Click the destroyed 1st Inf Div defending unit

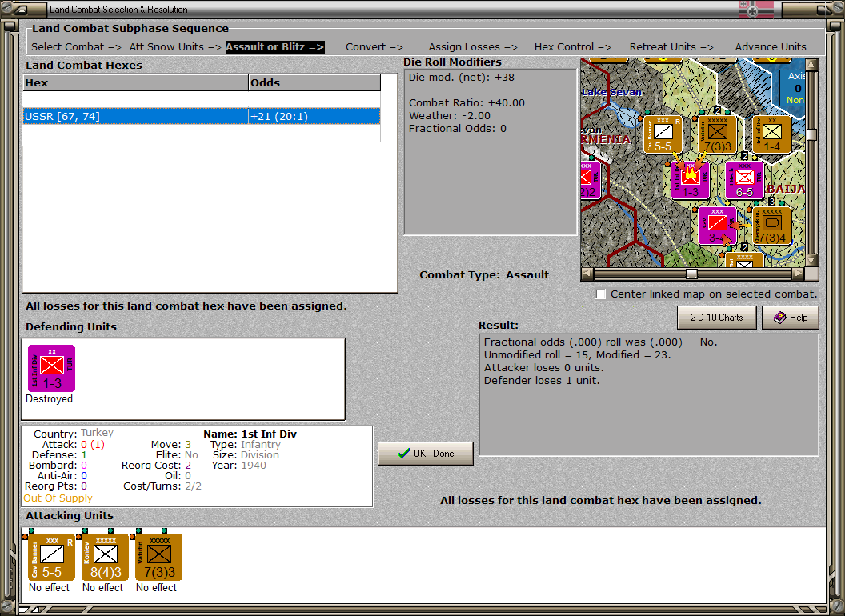[x=52, y=369]
